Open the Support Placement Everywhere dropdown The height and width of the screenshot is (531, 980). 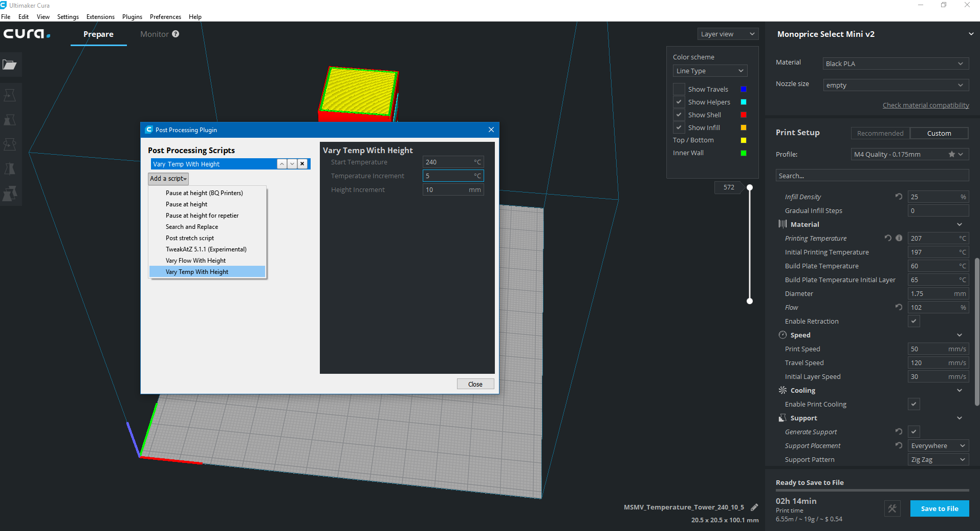[938, 445]
